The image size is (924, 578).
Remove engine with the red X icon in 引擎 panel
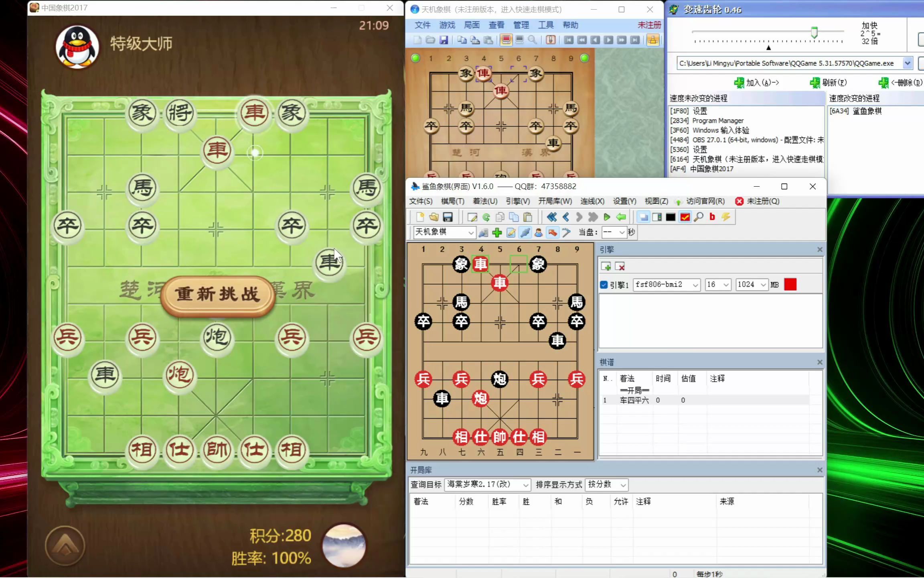[620, 266]
